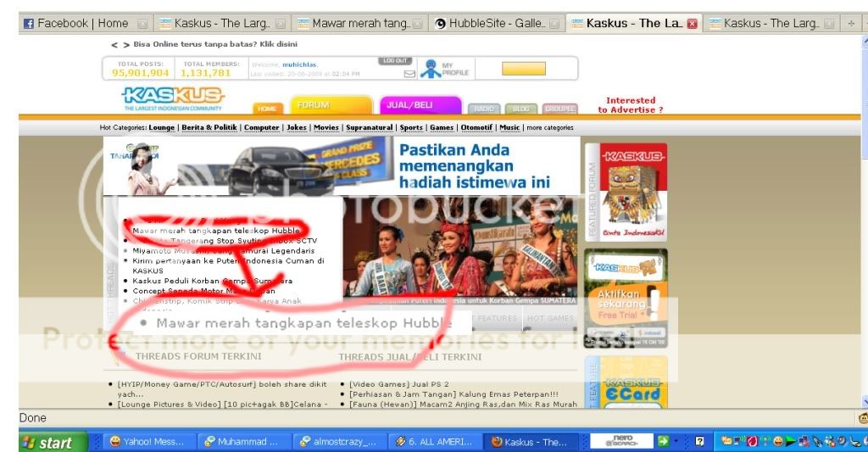This screenshot has width=868, height=452.
Task: Close the Facebook | Home tab
Action: pos(142,24)
